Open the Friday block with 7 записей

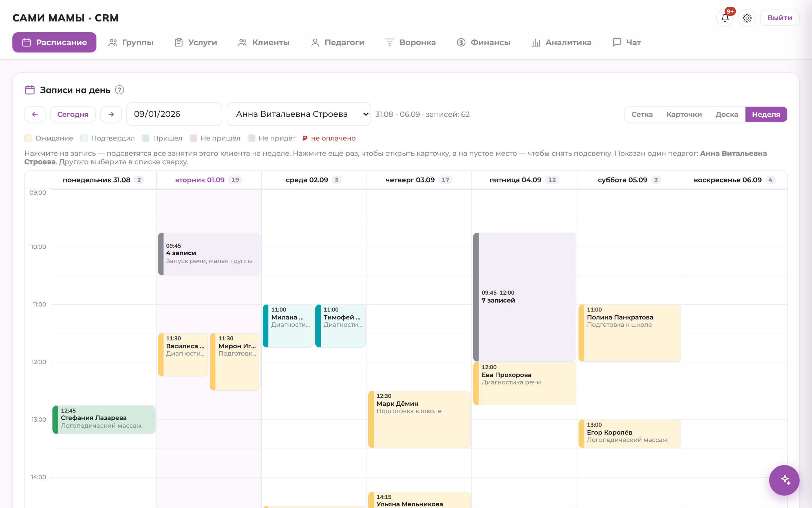click(524, 297)
